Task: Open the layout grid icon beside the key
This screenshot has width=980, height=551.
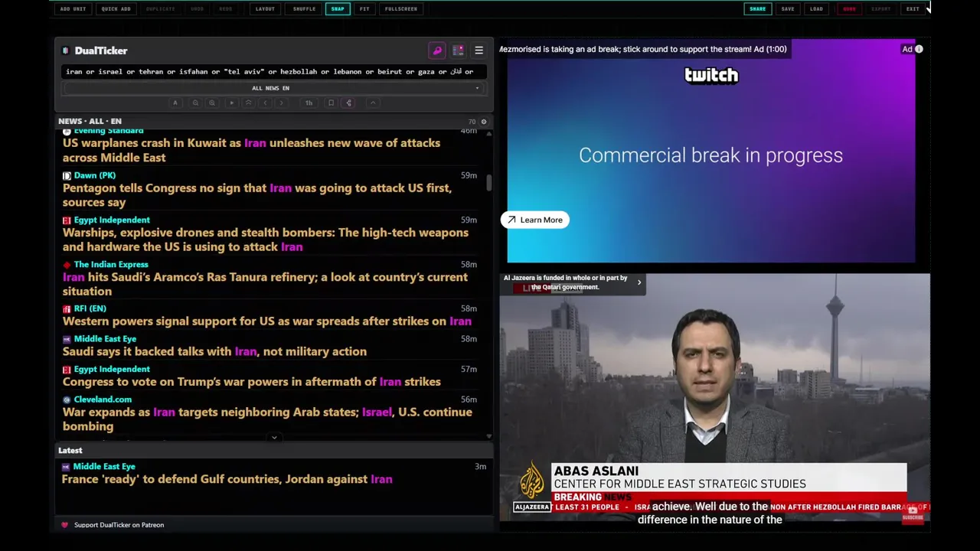Action: tap(458, 51)
